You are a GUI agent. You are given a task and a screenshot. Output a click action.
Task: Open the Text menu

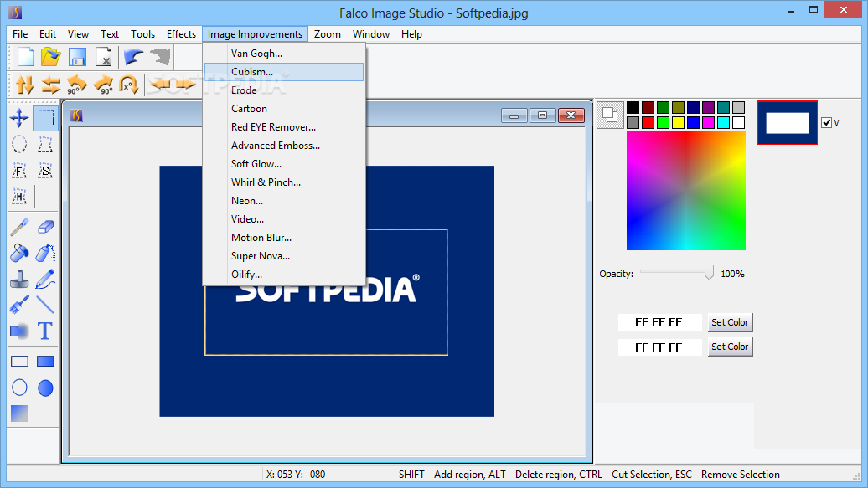[110, 34]
